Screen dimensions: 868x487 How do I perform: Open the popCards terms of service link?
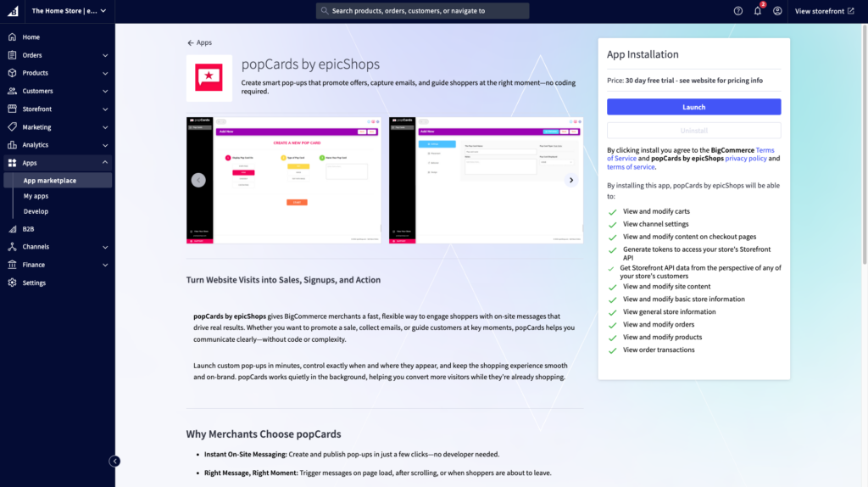click(x=631, y=167)
